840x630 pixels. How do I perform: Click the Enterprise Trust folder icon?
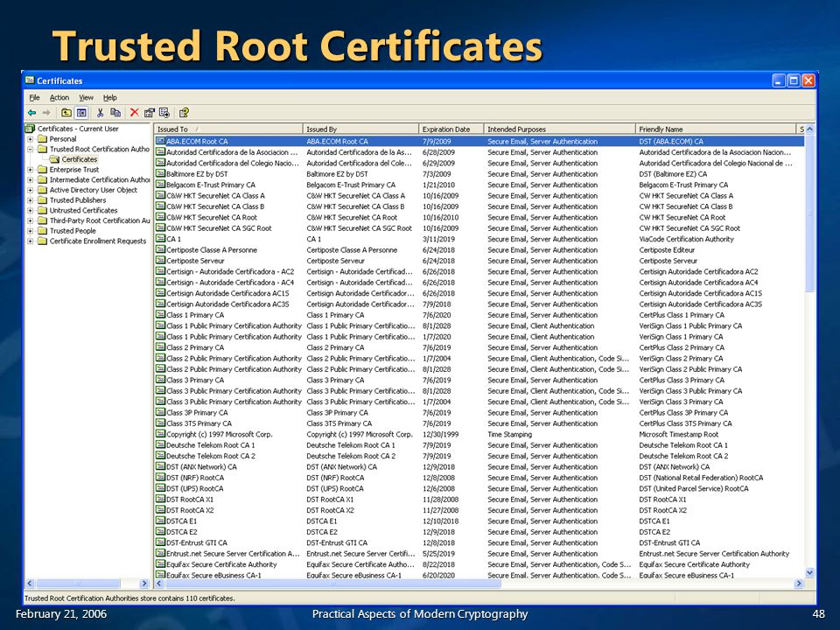(x=43, y=169)
